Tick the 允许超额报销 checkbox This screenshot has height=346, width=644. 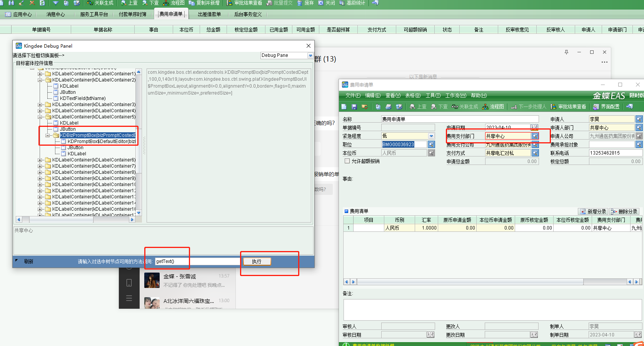pyautogui.click(x=347, y=161)
